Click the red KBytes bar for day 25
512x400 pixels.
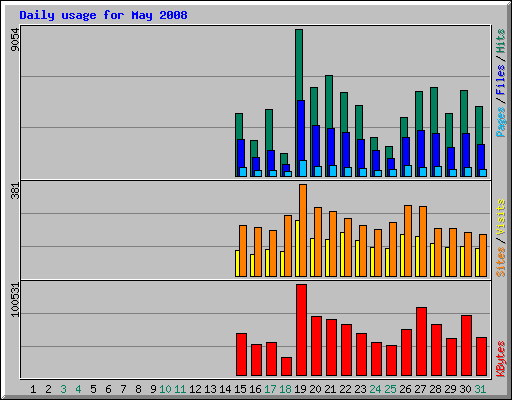[391, 361]
